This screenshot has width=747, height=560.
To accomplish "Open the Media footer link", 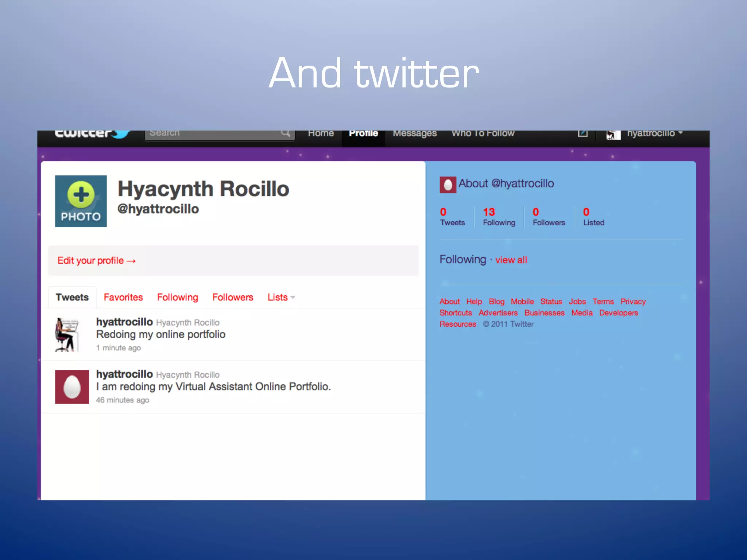I will coord(582,313).
